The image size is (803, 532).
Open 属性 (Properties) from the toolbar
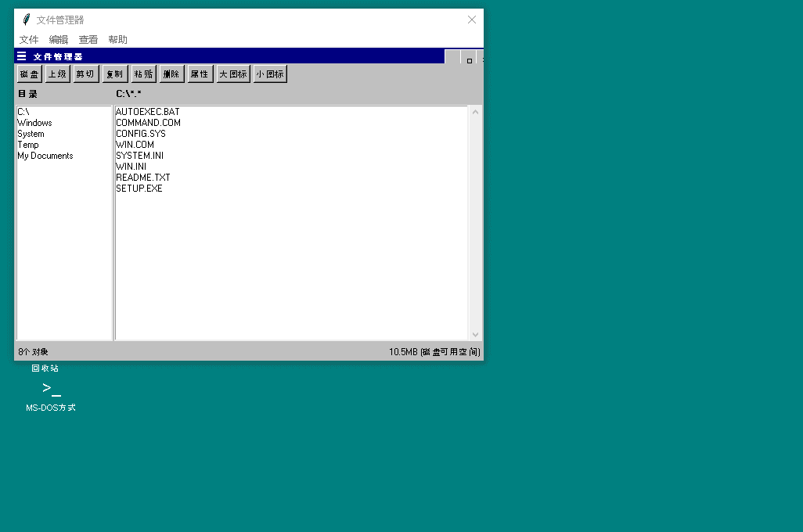(200, 74)
